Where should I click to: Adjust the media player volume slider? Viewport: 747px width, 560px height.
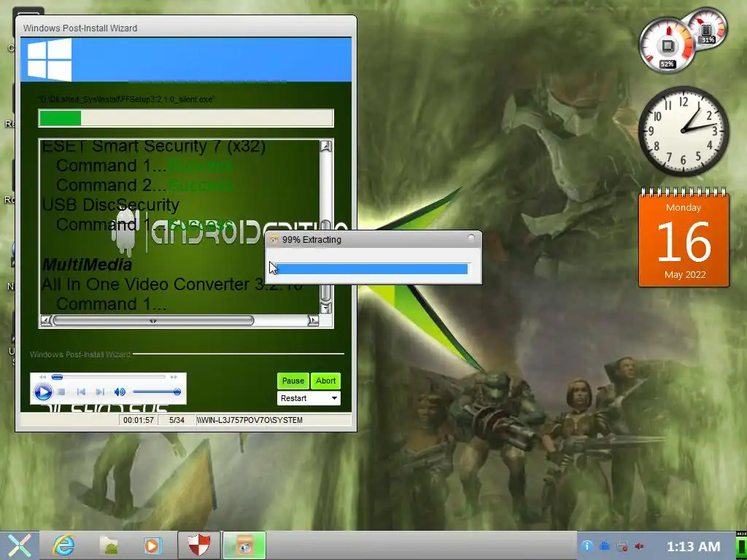pyautogui.click(x=157, y=392)
